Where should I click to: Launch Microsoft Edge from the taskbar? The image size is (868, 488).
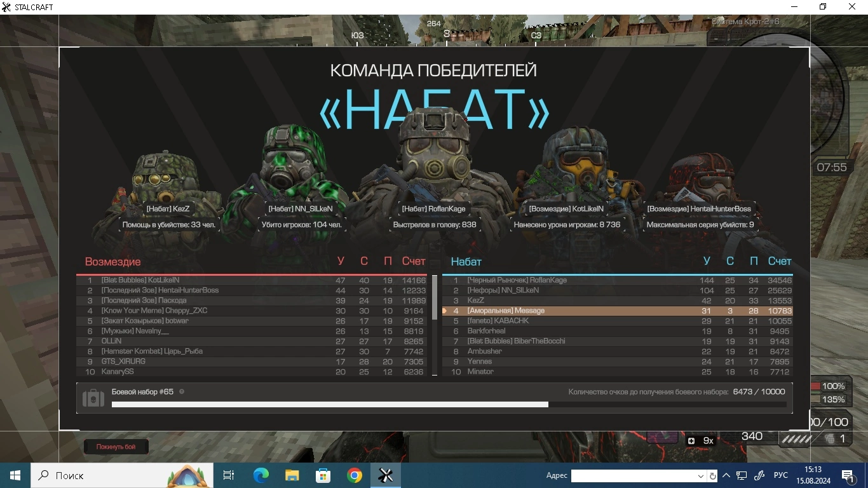[x=261, y=475]
